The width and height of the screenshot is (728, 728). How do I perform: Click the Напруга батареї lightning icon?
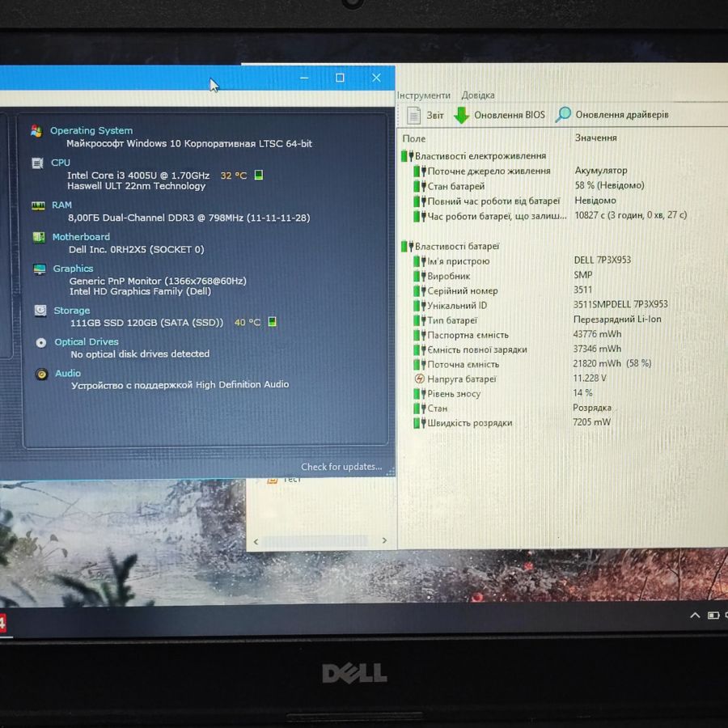(x=419, y=379)
